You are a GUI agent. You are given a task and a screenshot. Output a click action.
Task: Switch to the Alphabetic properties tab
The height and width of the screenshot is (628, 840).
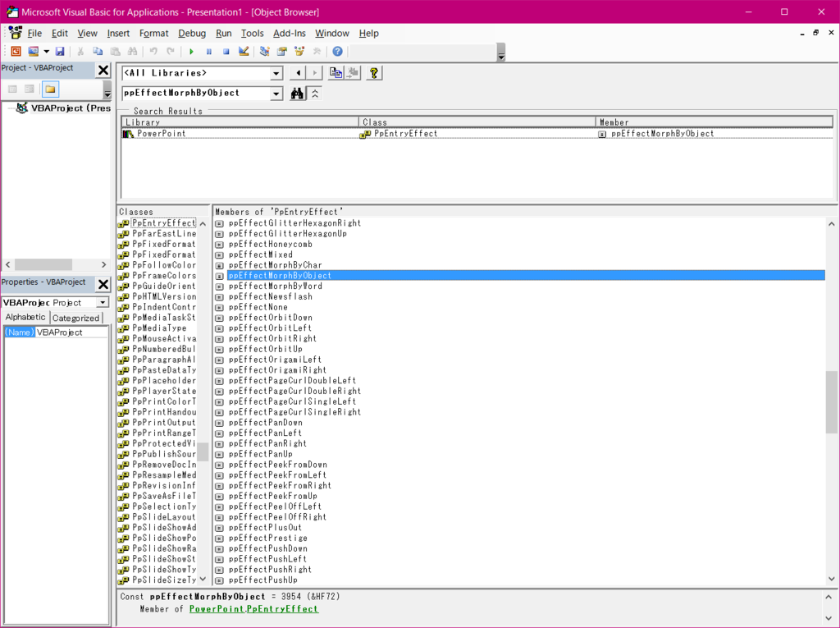25,317
